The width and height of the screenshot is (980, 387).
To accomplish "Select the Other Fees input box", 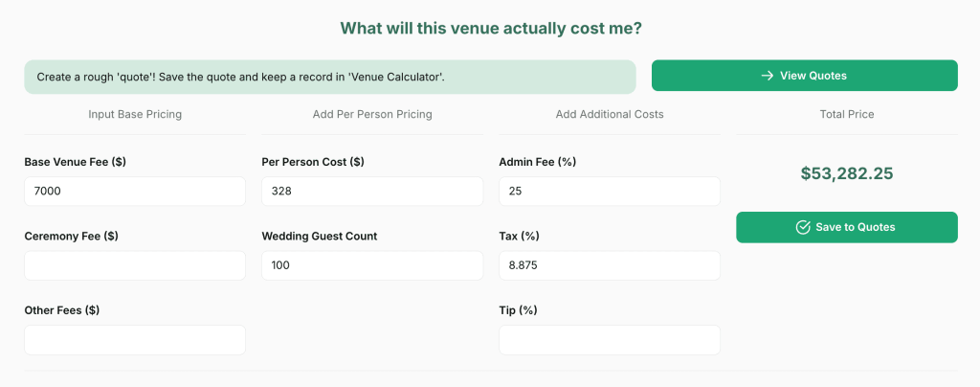I will coord(135,340).
